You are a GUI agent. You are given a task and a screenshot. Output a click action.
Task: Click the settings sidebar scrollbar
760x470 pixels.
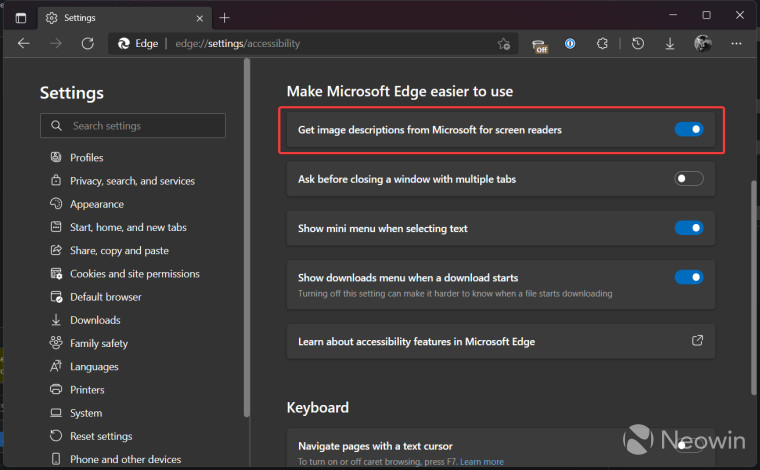(x=247, y=237)
